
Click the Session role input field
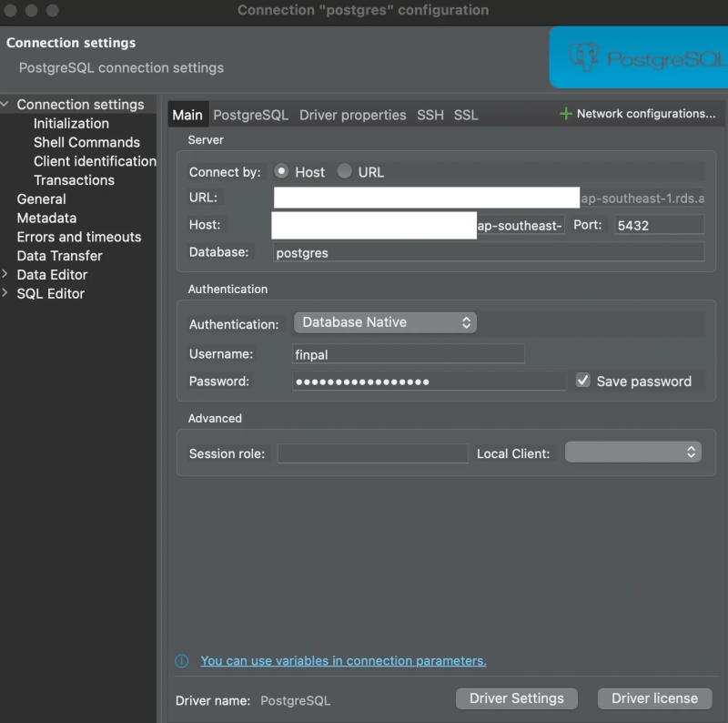pos(372,453)
